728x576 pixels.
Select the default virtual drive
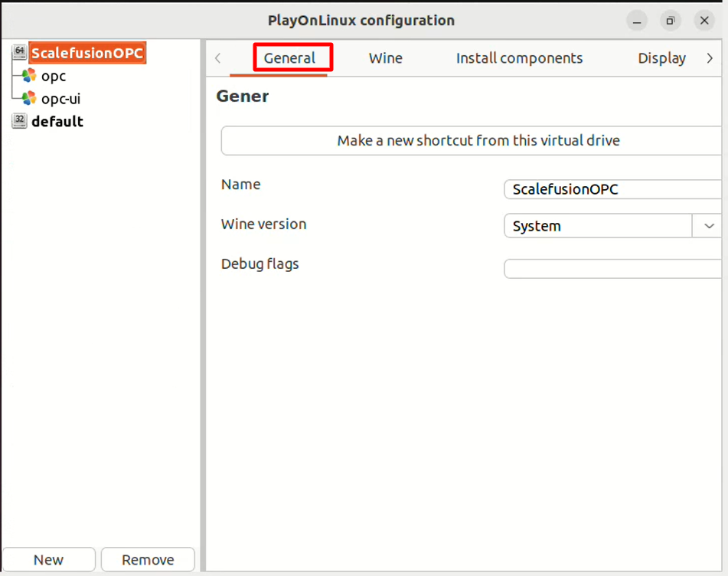(57, 121)
